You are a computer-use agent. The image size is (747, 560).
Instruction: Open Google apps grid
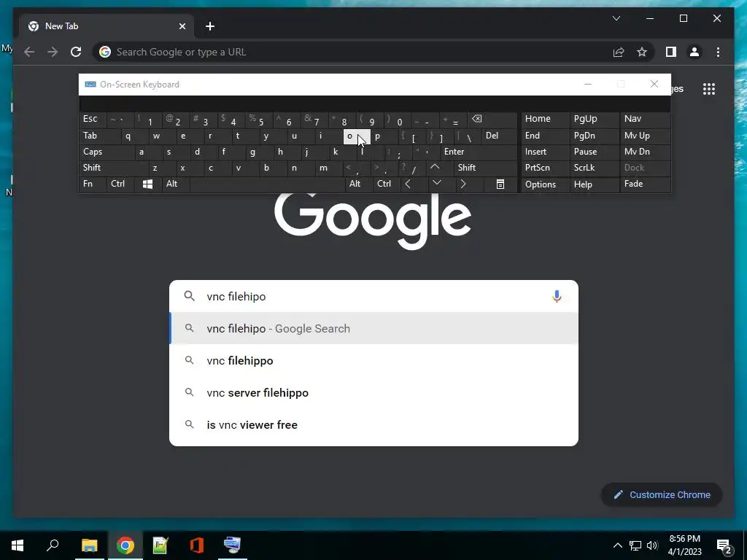(709, 88)
